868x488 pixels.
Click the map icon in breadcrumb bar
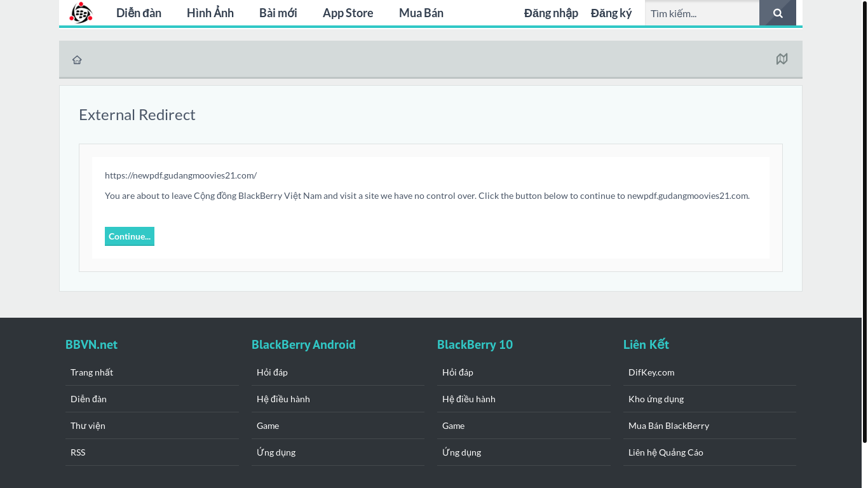tap(782, 59)
